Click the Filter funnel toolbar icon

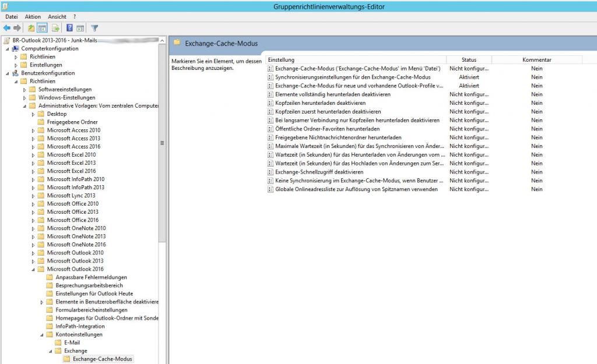point(94,28)
